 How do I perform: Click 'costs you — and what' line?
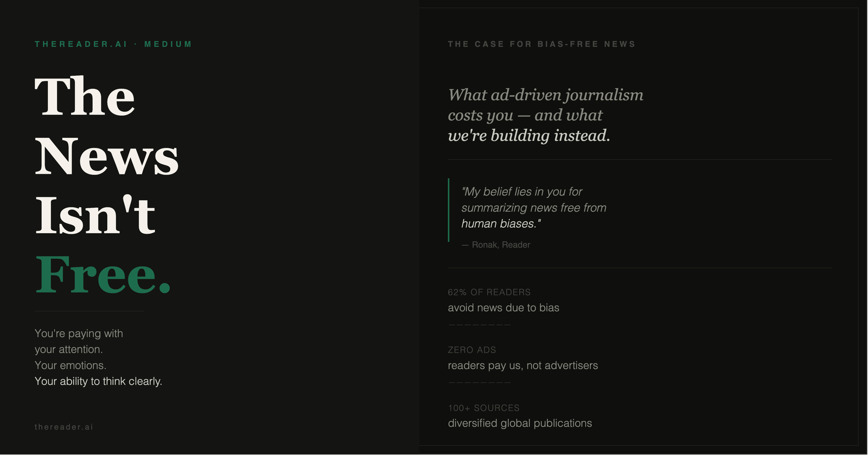tap(525, 115)
